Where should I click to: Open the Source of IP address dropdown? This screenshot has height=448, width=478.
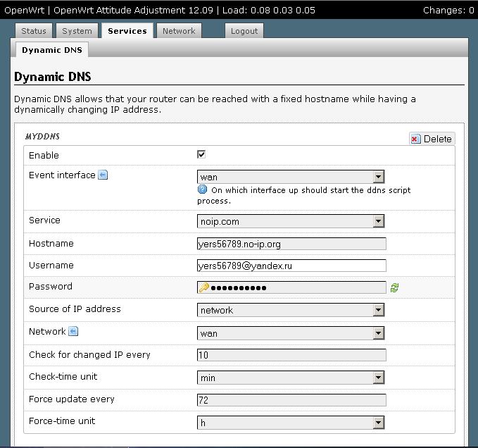click(291, 310)
